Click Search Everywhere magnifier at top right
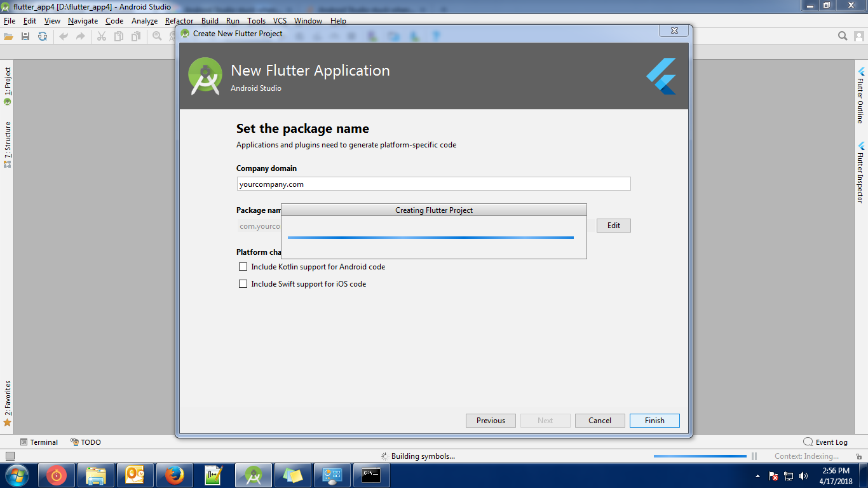Viewport: 868px width, 488px height. 843,36
